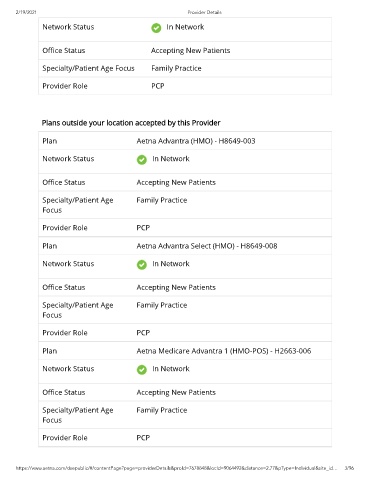Select the Aetna Advantra (HMO) - H8649-003 plan name
The width and height of the screenshot is (370, 480).
point(196,141)
